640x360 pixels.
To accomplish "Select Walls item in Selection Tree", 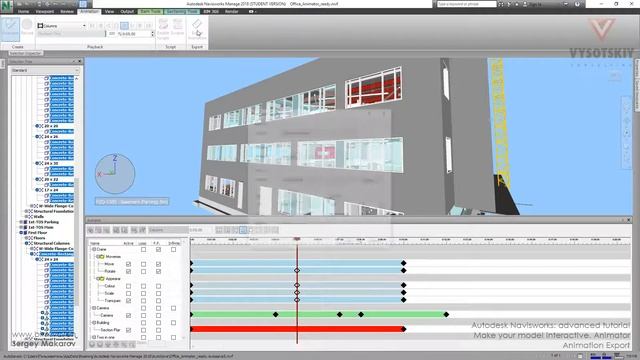I will click(39, 217).
